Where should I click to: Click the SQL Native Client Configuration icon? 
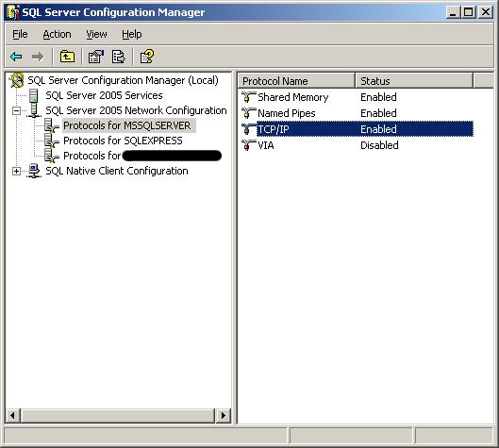[34, 171]
